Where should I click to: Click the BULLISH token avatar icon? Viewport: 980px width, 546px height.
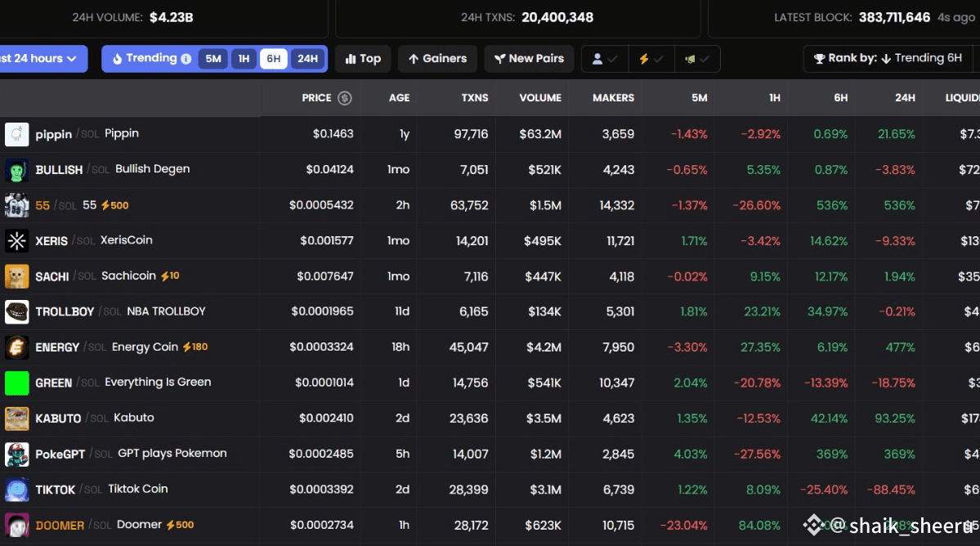pos(17,170)
